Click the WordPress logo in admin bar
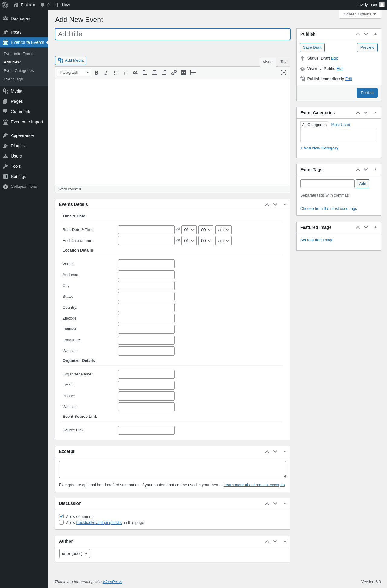The height and width of the screenshot is (588, 387). (5, 5)
